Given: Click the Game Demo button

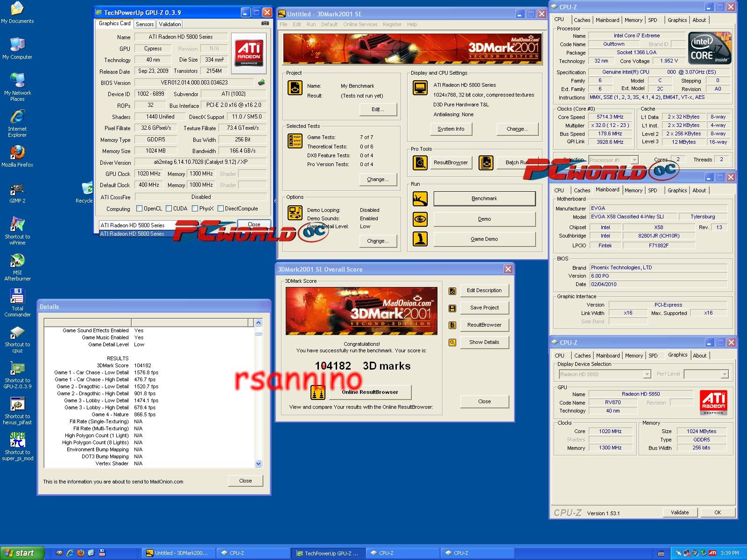Looking at the screenshot, I should coord(484,239).
